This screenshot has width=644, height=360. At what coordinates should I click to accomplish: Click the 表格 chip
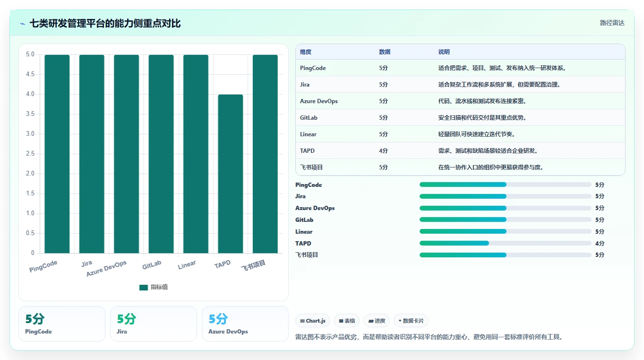(347, 321)
